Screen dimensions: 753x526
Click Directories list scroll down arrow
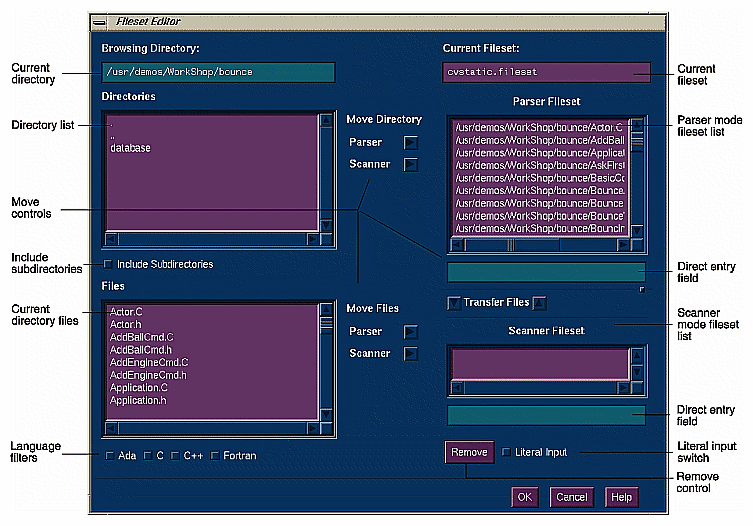[326, 225]
